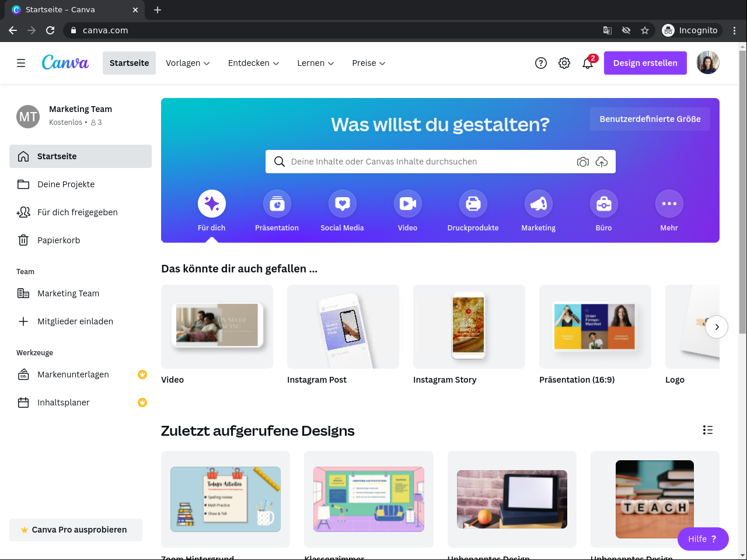Click the cloud upload icon in search bar

click(602, 162)
